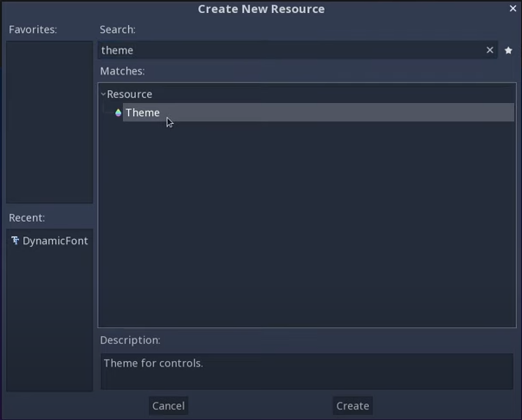Image resolution: width=522 pixels, height=420 pixels.
Task: Click the DynamicFont icon in Recent
Action: point(15,241)
